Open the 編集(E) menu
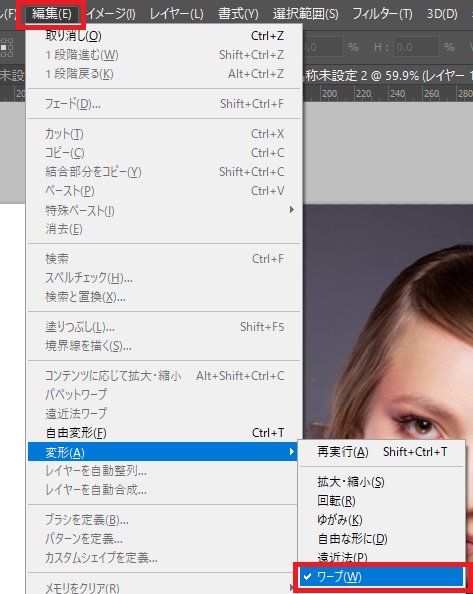The image size is (473, 594). click(52, 14)
